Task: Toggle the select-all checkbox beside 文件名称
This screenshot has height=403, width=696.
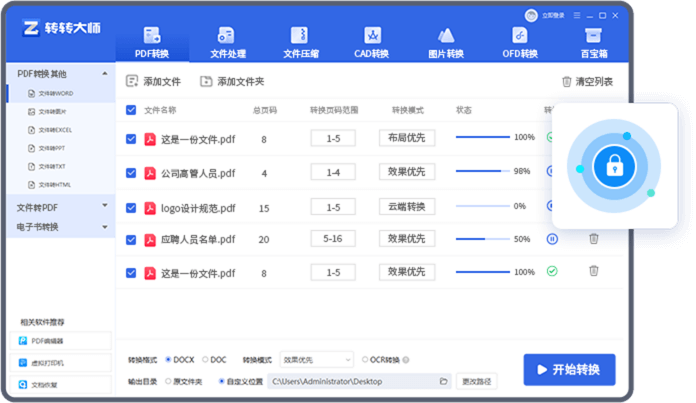Action: (x=131, y=110)
